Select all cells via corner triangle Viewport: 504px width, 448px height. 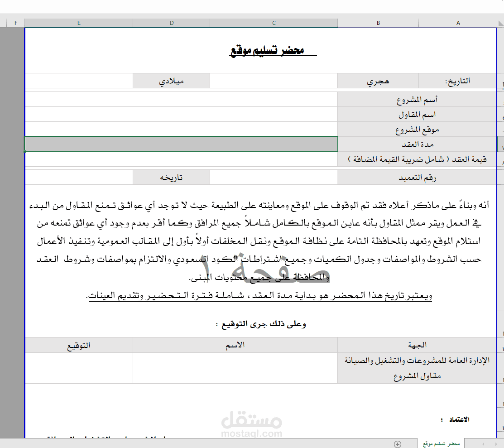coord(500,23)
